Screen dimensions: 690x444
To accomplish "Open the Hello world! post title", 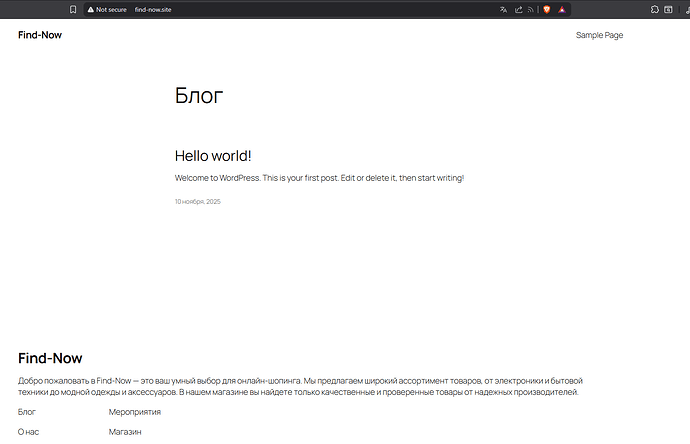I will click(x=213, y=155).
